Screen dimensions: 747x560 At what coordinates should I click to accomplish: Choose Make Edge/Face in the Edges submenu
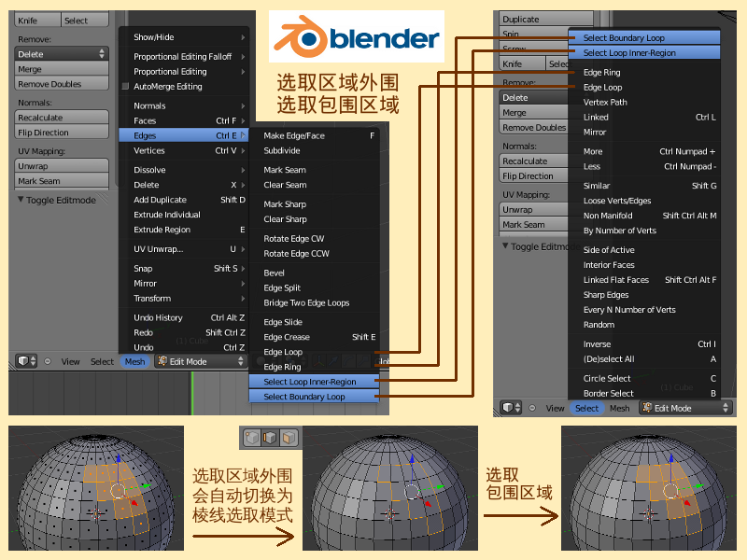point(314,135)
